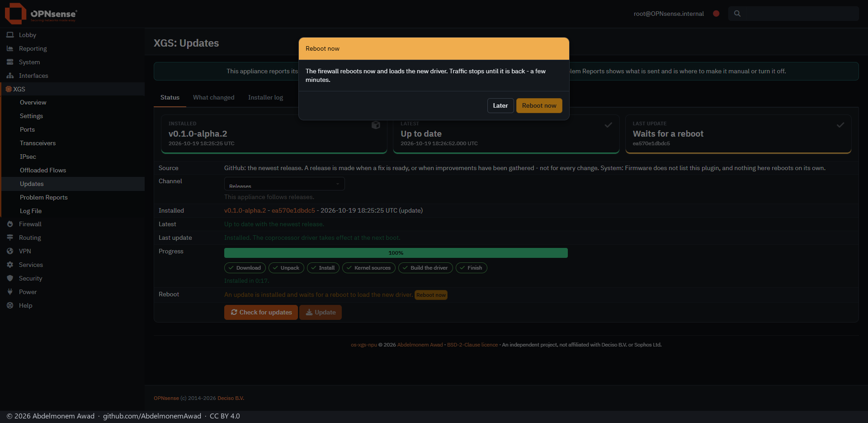
Task: Click the Routing signpost icon
Action: (x=10, y=238)
